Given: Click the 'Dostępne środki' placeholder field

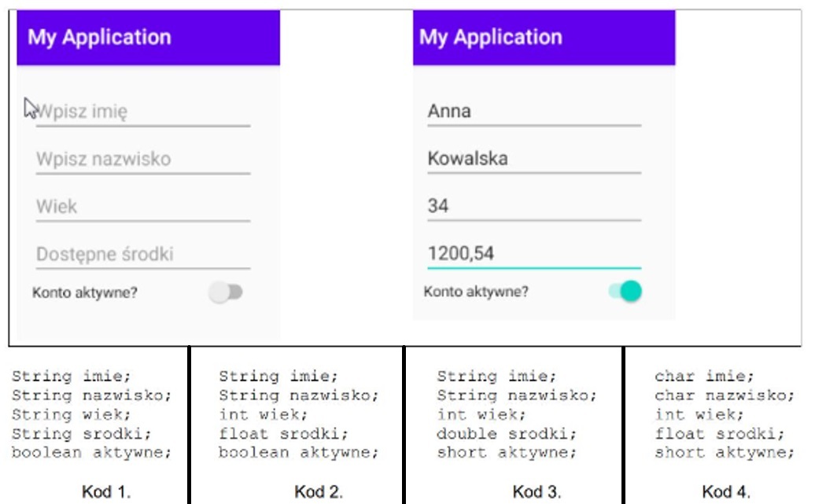Looking at the screenshot, I should point(143,254).
